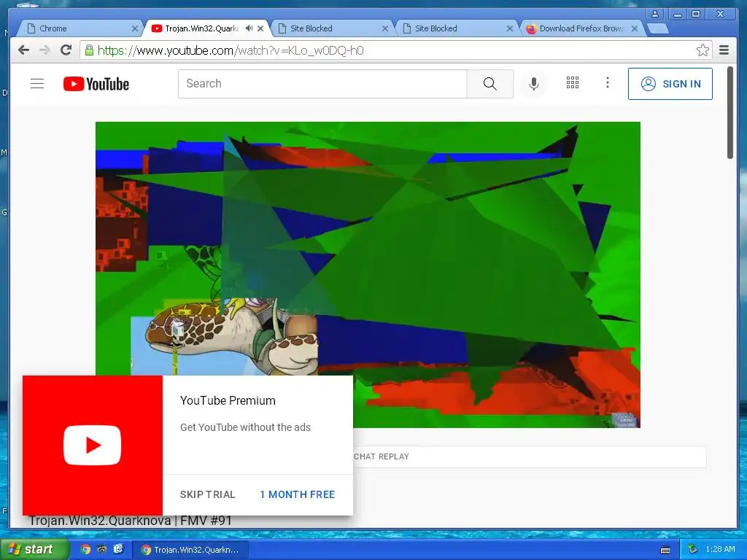Open a new tab button

tap(658, 29)
